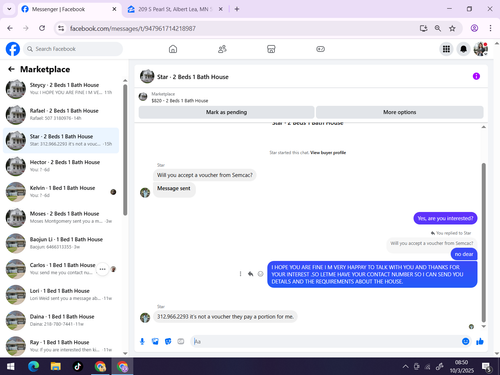
Task: Open more options dots beside long message
Action: [240, 274]
